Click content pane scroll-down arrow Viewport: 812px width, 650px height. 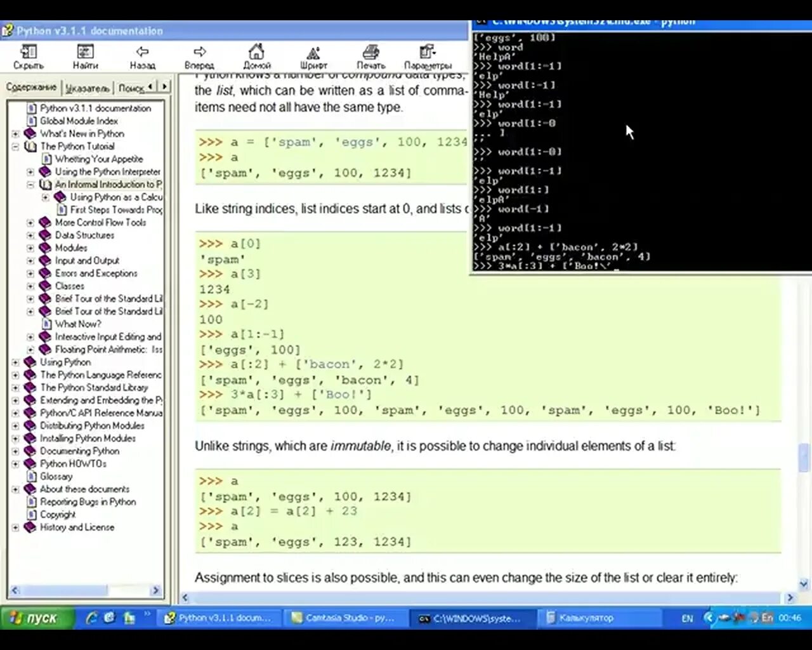coord(804,583)
